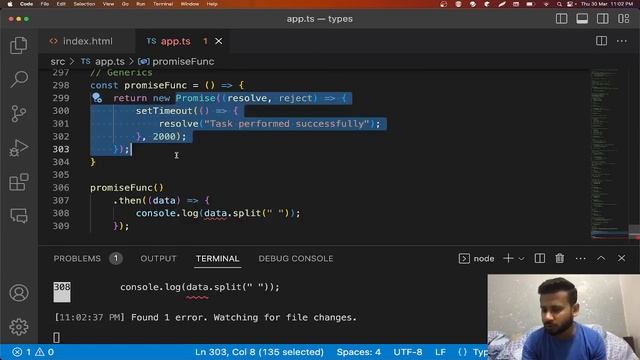Toggle primary side bar layout icon
This screenshot has height=360, width=640.
[562, 19]
